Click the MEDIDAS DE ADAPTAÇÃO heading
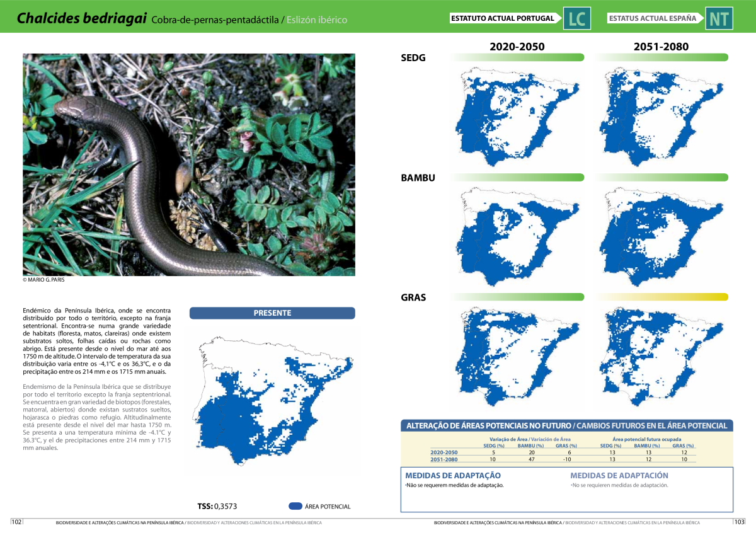Viewport: 756px width, 535px height. (453, 476)
